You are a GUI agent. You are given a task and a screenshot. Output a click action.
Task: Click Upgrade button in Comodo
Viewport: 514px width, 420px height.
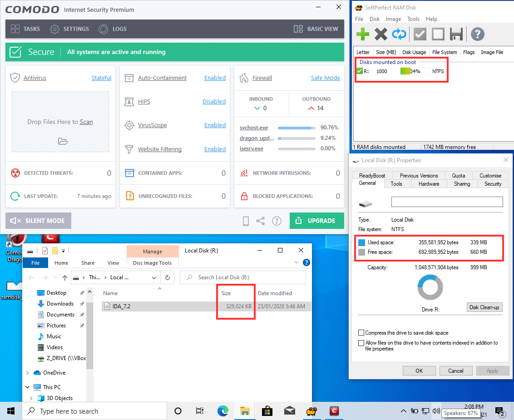pyautogui.click(x=317, y=221)
